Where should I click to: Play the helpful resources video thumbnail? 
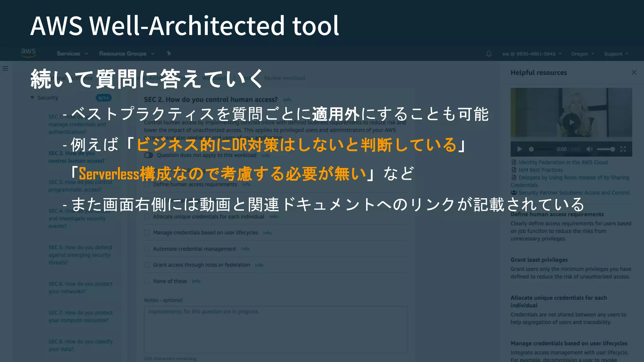[x=571, y=122]
